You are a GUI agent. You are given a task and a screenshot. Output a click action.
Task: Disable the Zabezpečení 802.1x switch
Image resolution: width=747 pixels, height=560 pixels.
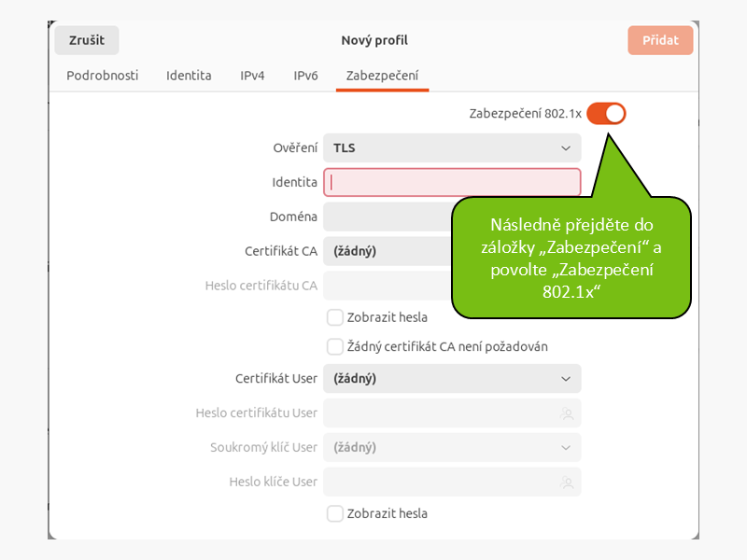point(606,114)
